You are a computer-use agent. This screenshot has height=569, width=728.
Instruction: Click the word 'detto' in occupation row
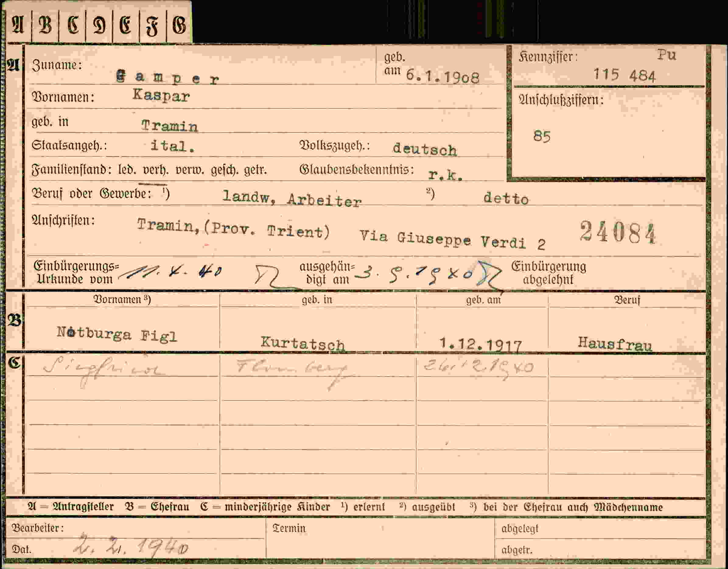tap(506, 199)
